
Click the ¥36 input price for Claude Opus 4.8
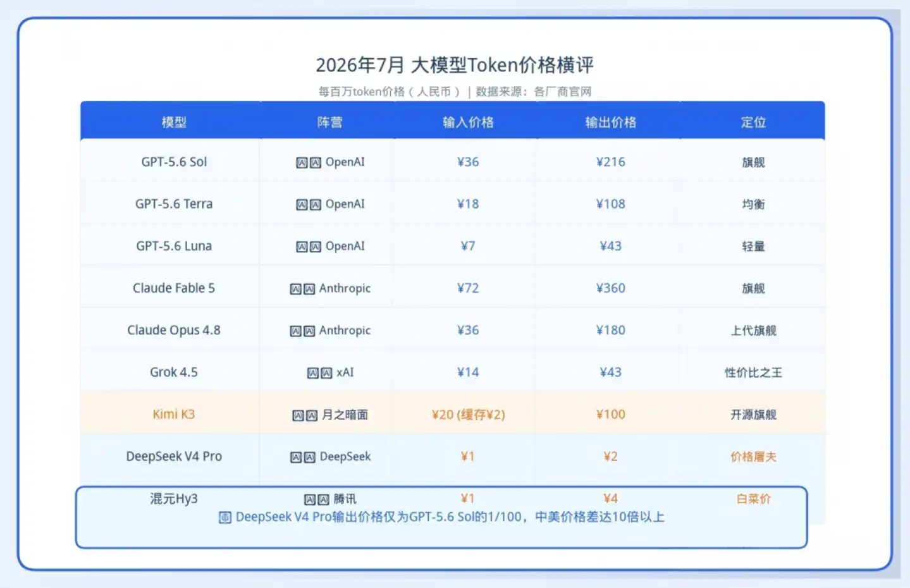coord(468,330)
